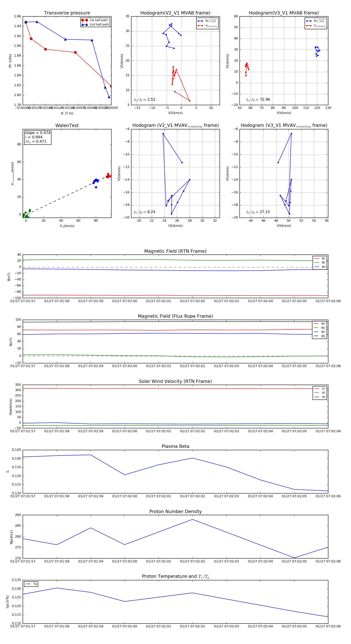Click the eigenvalue ratio text '≈ 72.96'
This screenshot has width=351, height=644.
[x=258, y=100]
